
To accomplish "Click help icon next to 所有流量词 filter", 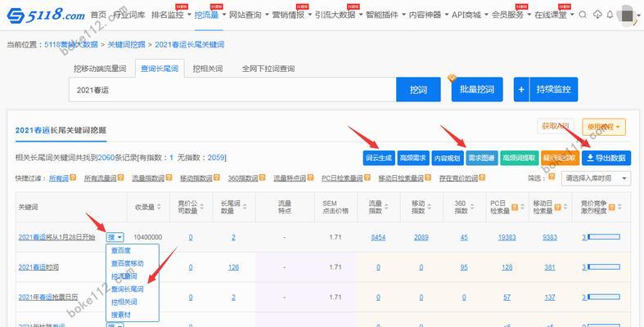I will [x=120, y=177].
